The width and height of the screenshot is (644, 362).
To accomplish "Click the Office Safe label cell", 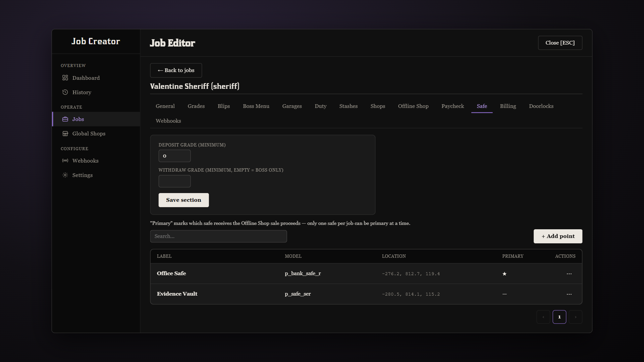I will [x=171, y=274].
